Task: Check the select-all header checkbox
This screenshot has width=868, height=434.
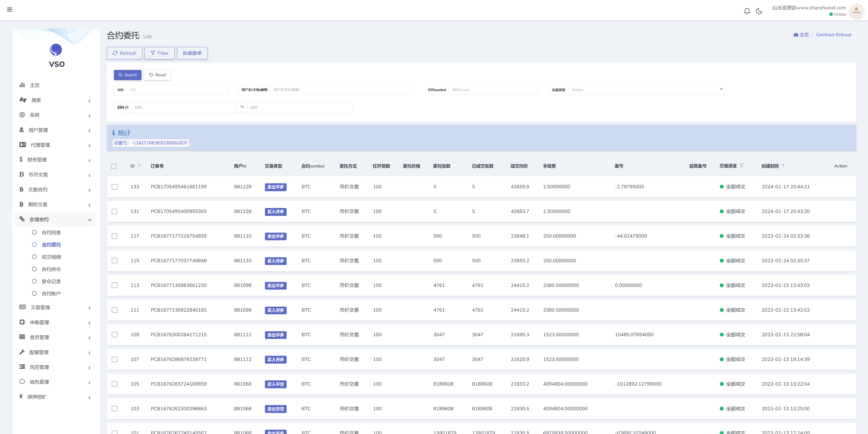Action: click(x=114, y=166)
